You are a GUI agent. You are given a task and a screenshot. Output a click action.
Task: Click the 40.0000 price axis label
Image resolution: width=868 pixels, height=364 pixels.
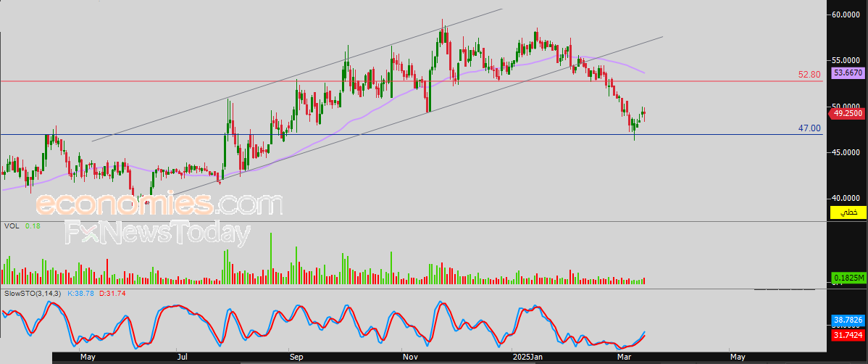[x=846, y=198]
